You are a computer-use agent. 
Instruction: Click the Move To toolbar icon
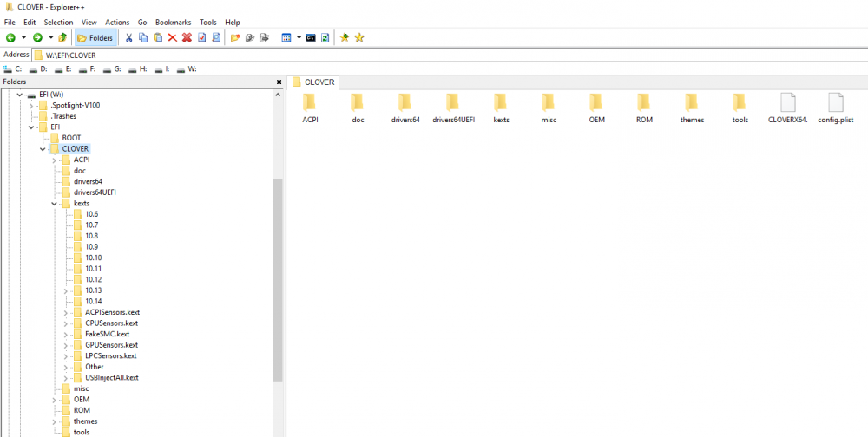coord(264,37)
